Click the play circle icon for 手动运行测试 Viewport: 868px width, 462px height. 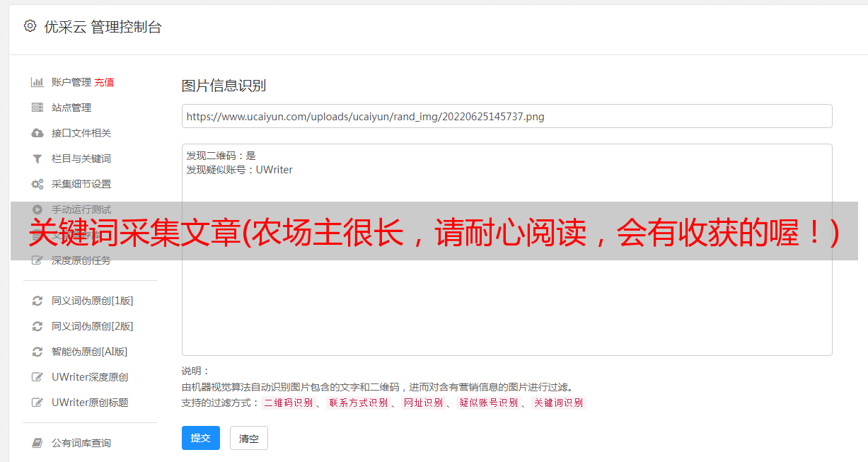[x=37, y=209]
